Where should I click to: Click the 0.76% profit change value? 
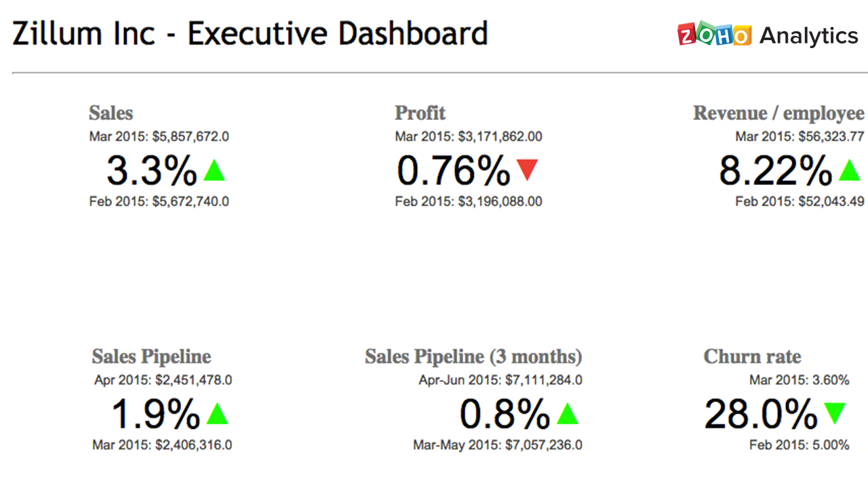point(453,170)
